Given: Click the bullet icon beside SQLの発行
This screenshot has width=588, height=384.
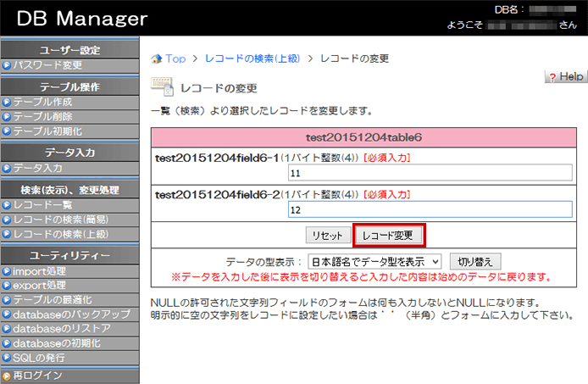Looking at the screenshot, I should tap(7, 358).
